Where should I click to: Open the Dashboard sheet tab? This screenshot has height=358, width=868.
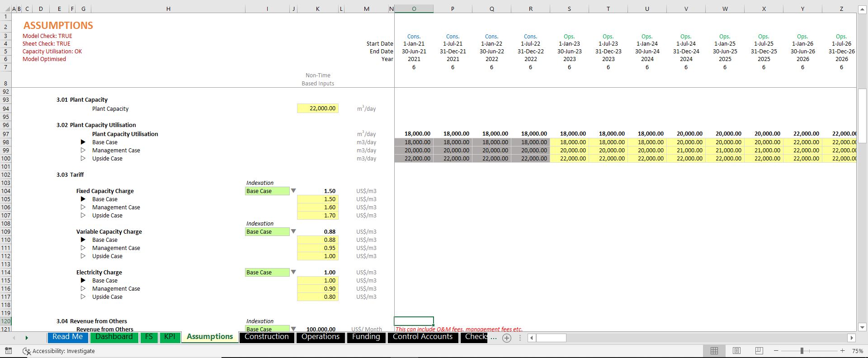(x=114, y=337)
